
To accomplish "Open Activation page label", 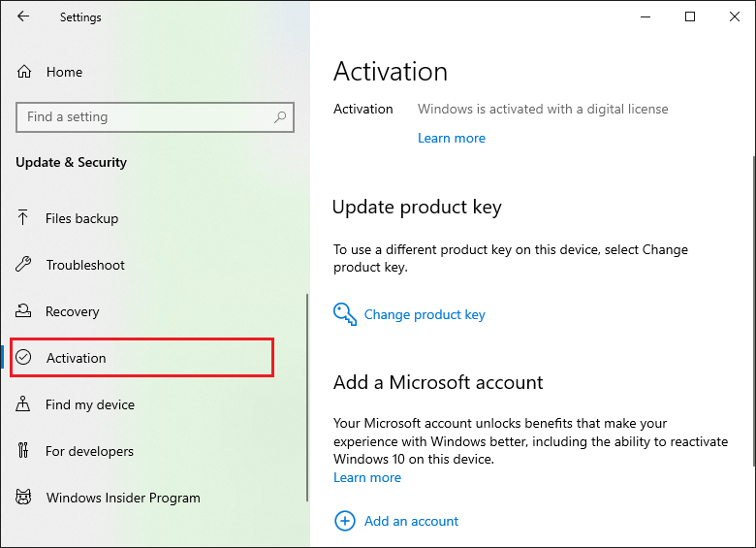I will pyautogui.click(x=77, y=358).
